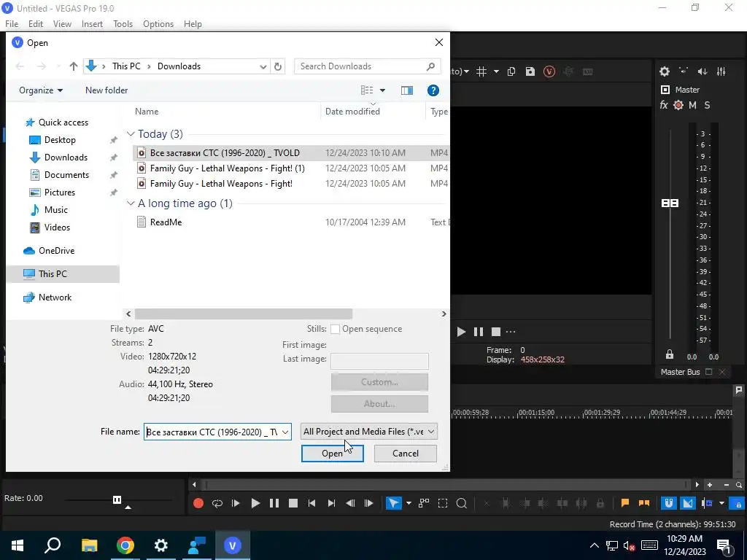Viewport: 747px width, 560px height.
Task: Toggle Automatic Crossfades button
Action: (687, 503)
